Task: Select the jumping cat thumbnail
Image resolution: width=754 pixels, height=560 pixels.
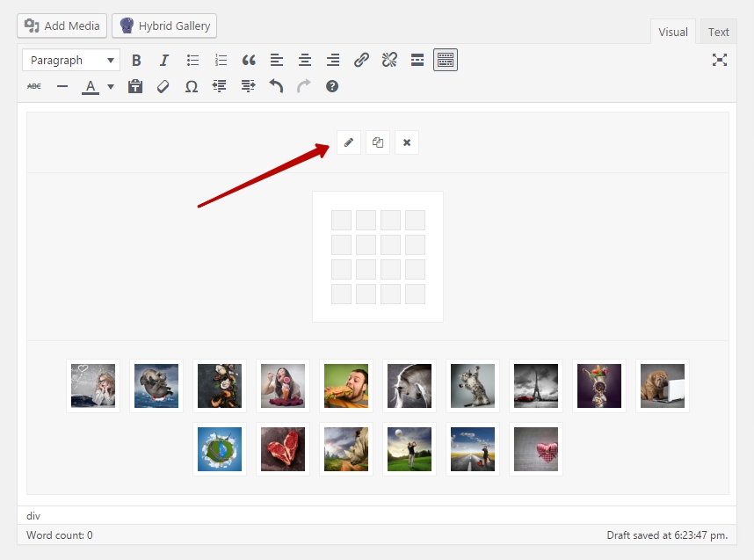Action: tap(473, 386)
